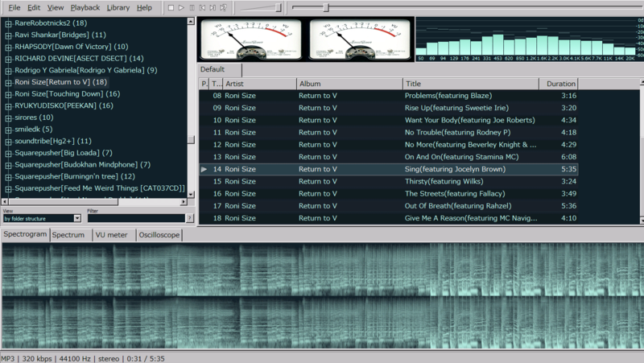Open the Edit menu

34,7
